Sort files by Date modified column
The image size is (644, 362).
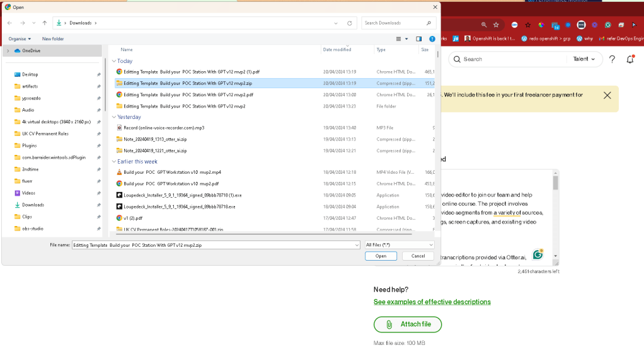(336, 50)
